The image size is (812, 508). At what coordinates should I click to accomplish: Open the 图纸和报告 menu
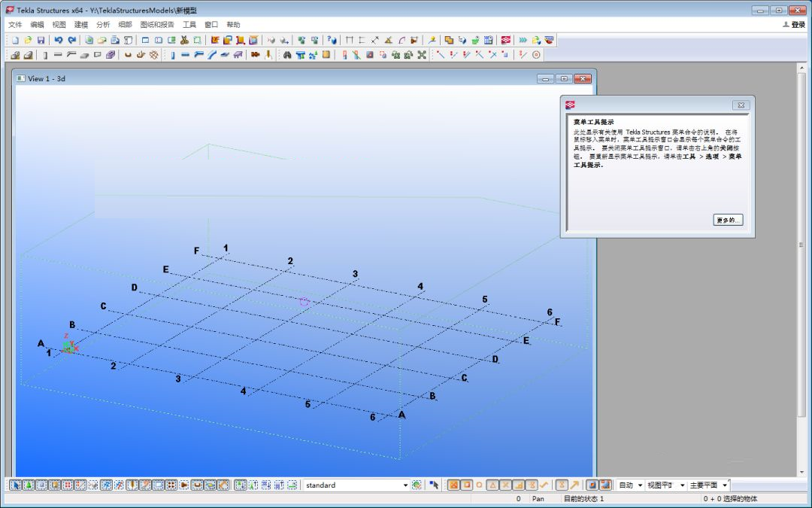[x=157, y=24]
